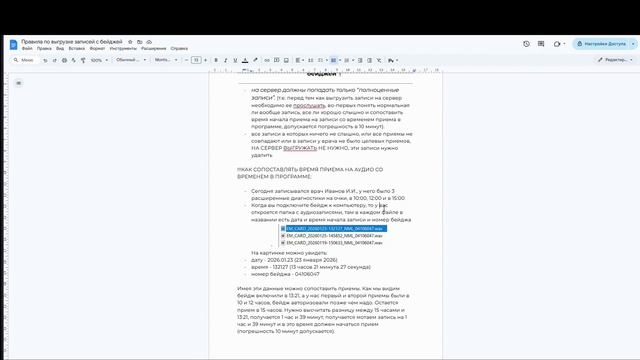Show all comments panel icon
Viewport: 640px width, 360px height.
click(541, 44)
